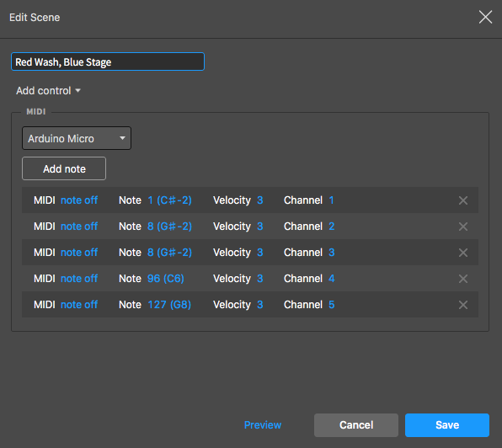Remove the Channel 2 MIDI note row
The width and height of the screenshot is (502, 448).
tap(463, 227)
